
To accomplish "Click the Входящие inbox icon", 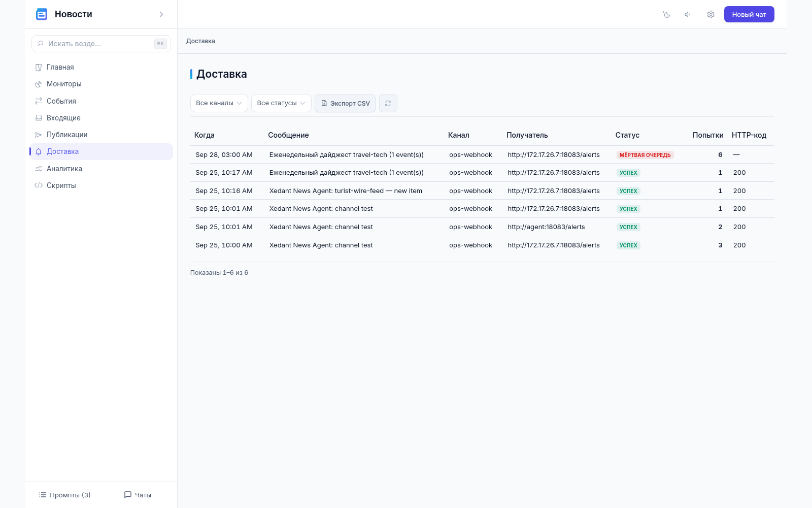I will pos(39,118).
